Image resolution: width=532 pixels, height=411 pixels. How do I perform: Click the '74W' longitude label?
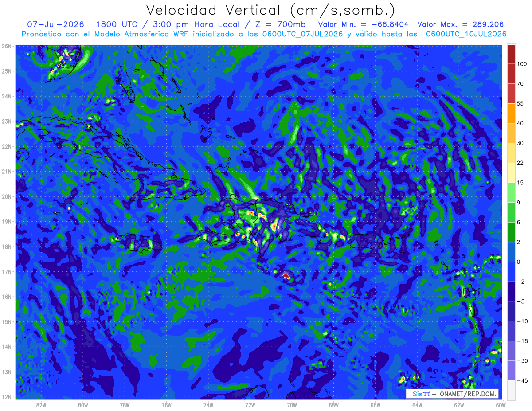pos(208,405)
